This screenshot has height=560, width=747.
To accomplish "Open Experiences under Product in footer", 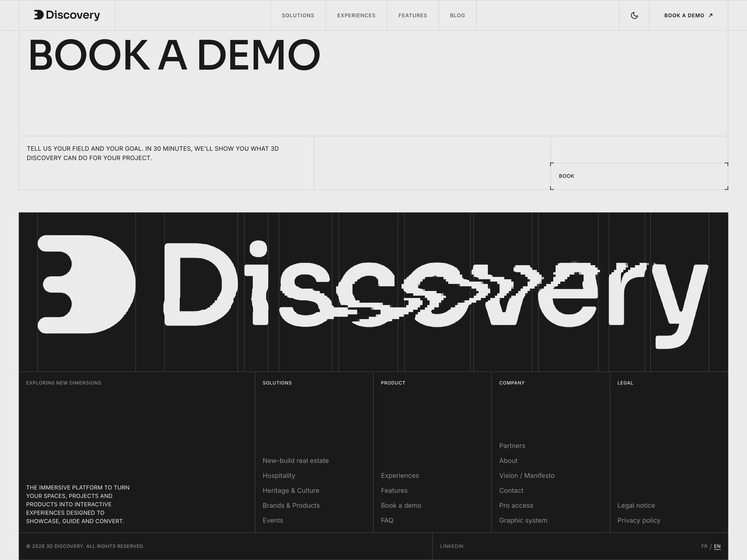I will click(x=400, y=476).
